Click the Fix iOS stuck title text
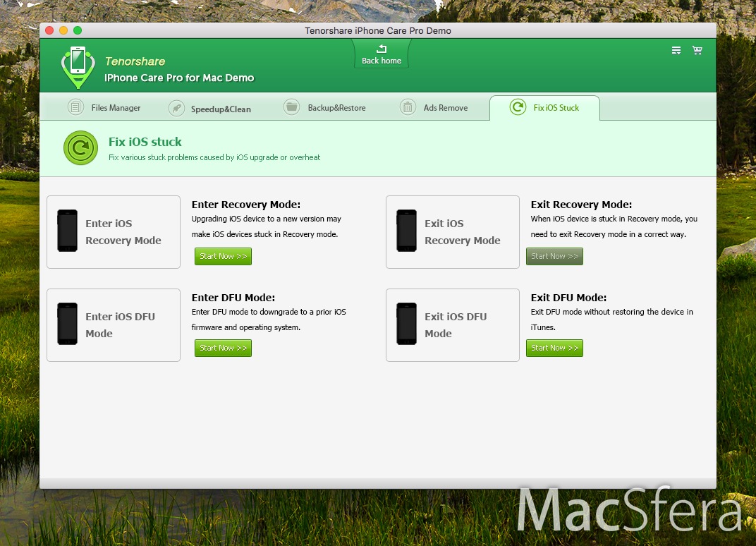 (x=145, y=142)
